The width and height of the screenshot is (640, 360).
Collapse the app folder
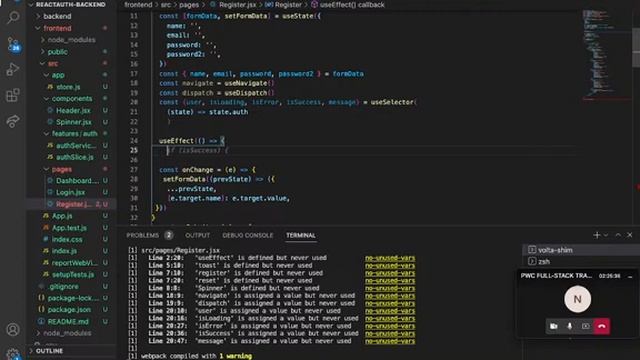57,75
